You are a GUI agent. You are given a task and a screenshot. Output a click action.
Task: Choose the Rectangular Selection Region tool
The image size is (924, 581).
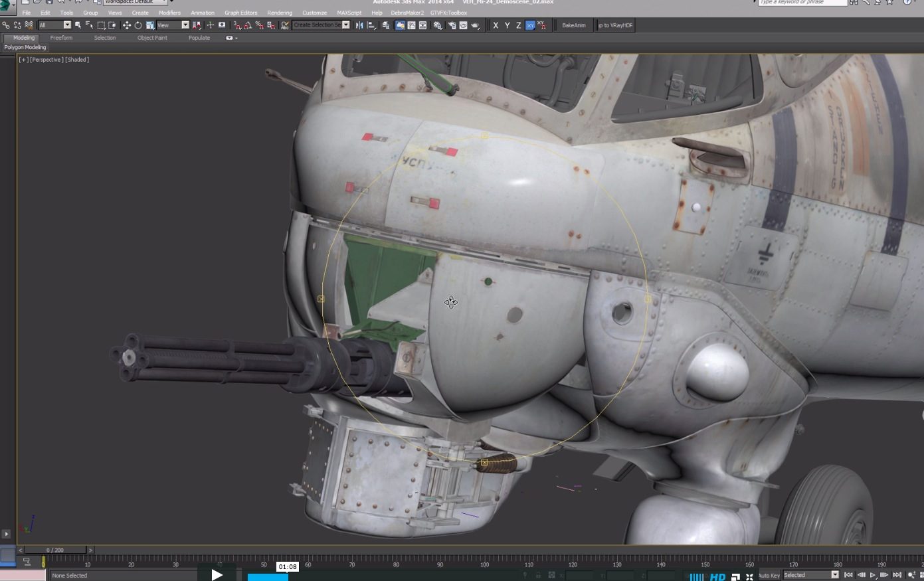point(101,25)
